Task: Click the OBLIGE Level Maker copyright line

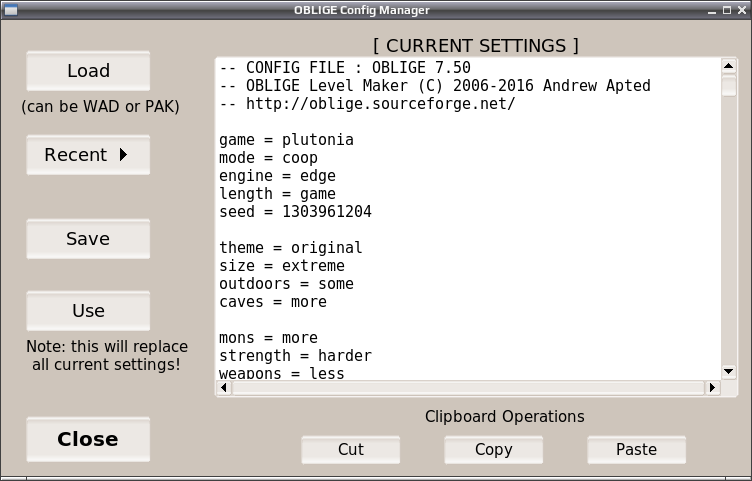Action: [435, 86]
